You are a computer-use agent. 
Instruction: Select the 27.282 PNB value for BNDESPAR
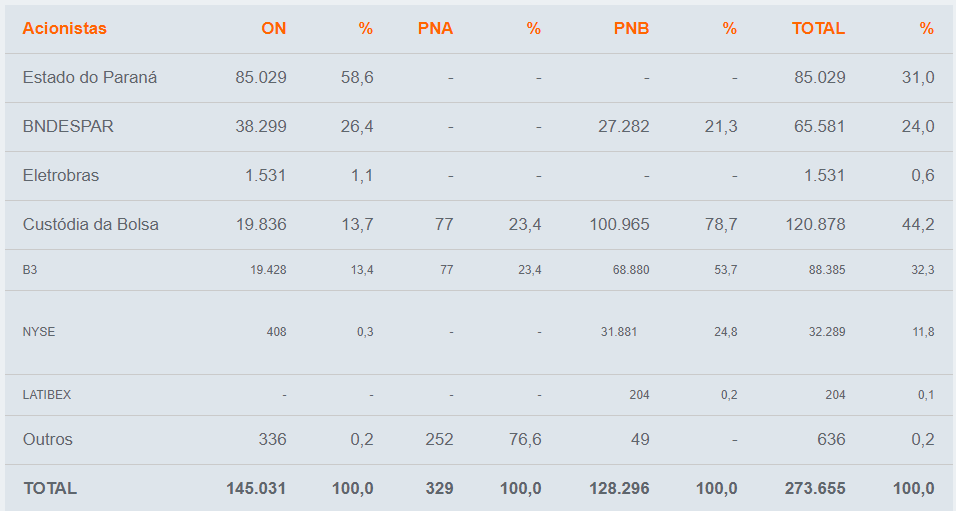point(624,126)
